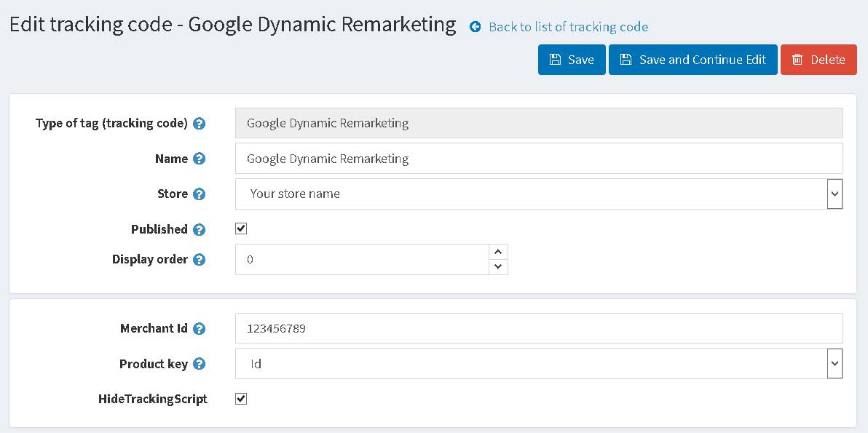Click help icon next to Name label
Viewport: 868px width, 433px height.
pyautogui.click(x=200, y=159)
